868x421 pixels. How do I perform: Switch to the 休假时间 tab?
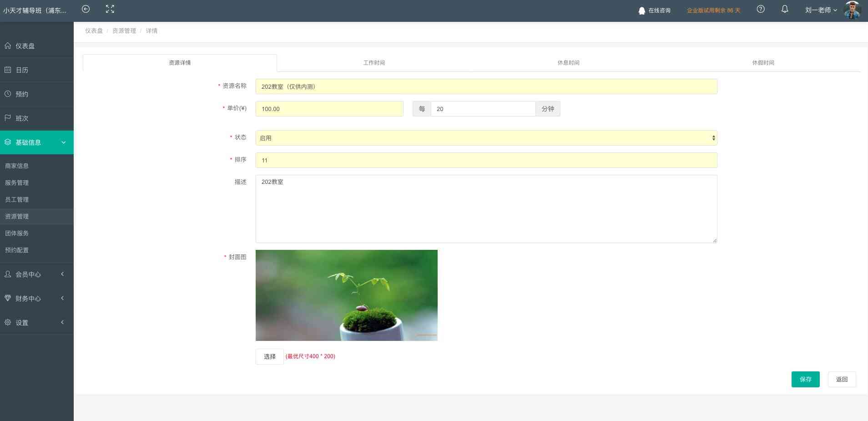(763, 63)
